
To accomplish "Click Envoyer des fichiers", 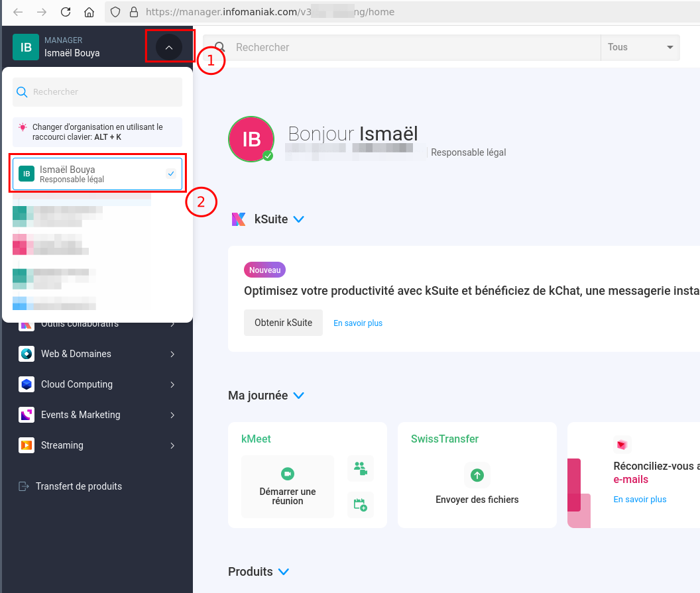I will (x=477, y=500).
